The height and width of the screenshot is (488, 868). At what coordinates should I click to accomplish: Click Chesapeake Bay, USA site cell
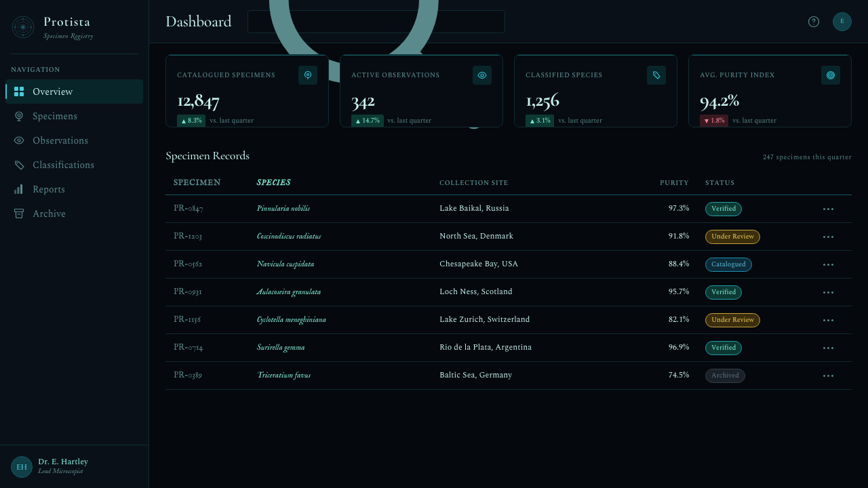[x=479, y=264]
